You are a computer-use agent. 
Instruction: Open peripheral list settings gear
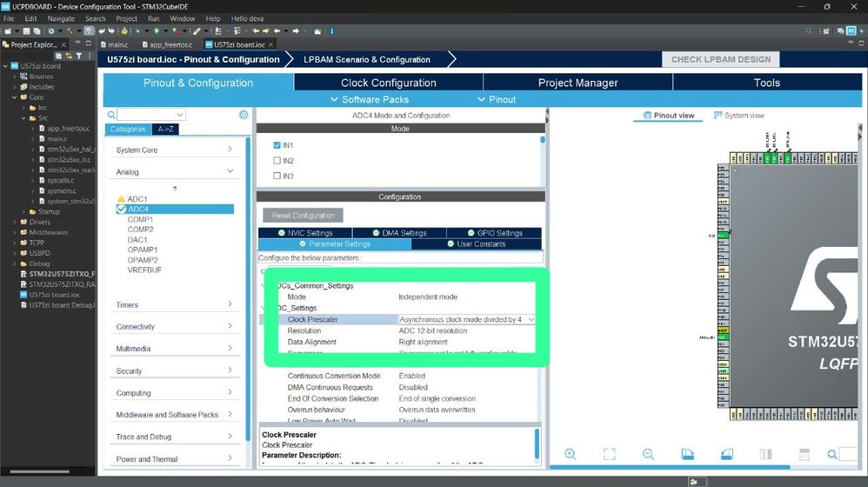[x=244, y=115]
